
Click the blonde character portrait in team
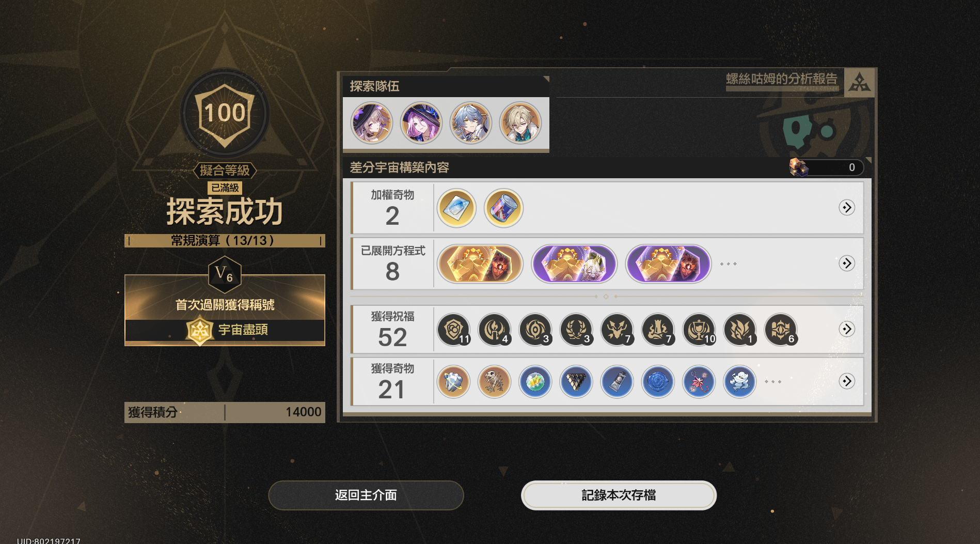[520, 123]
